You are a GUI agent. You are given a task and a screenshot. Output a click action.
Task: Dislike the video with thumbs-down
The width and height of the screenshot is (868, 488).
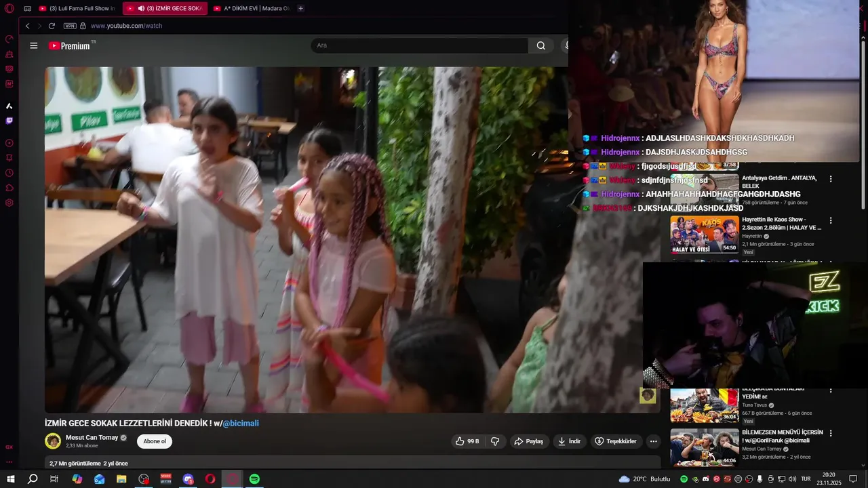pyautogui.click(x=495, y=441)
